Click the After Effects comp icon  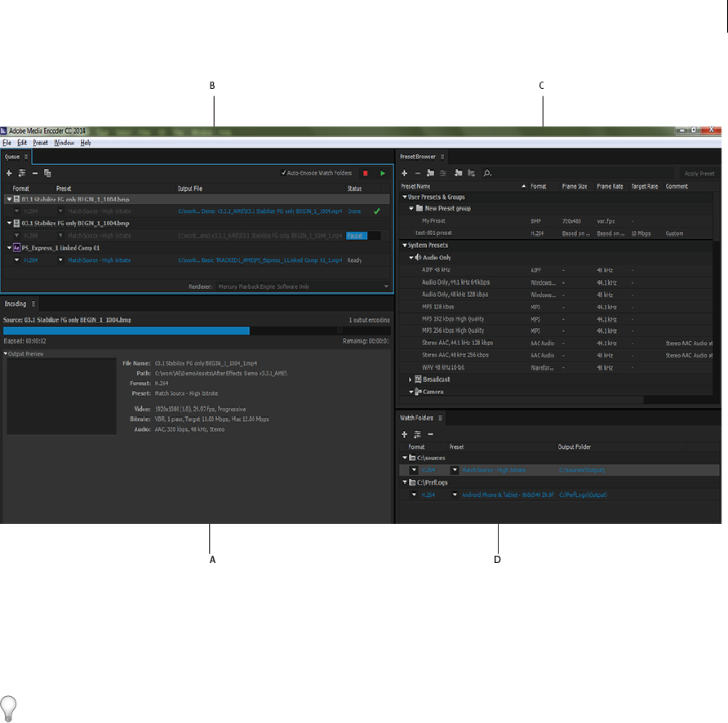click(16, 247)
